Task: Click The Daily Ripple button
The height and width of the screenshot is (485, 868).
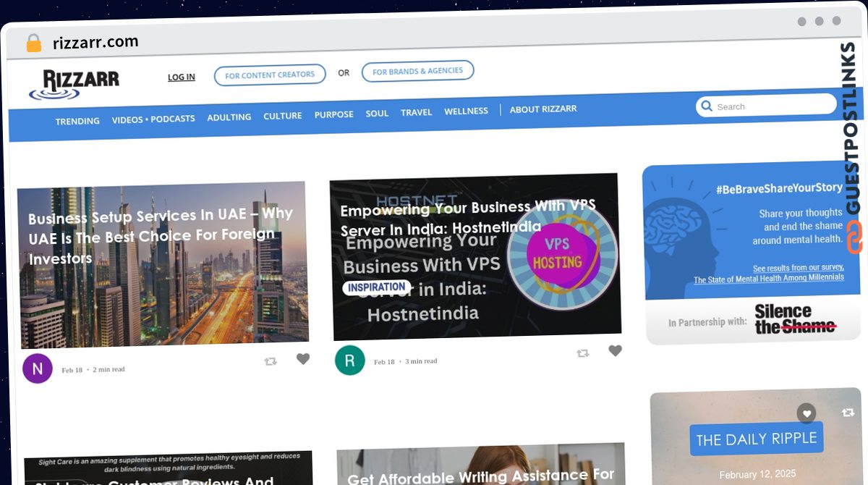Action: tap(757, 439)
